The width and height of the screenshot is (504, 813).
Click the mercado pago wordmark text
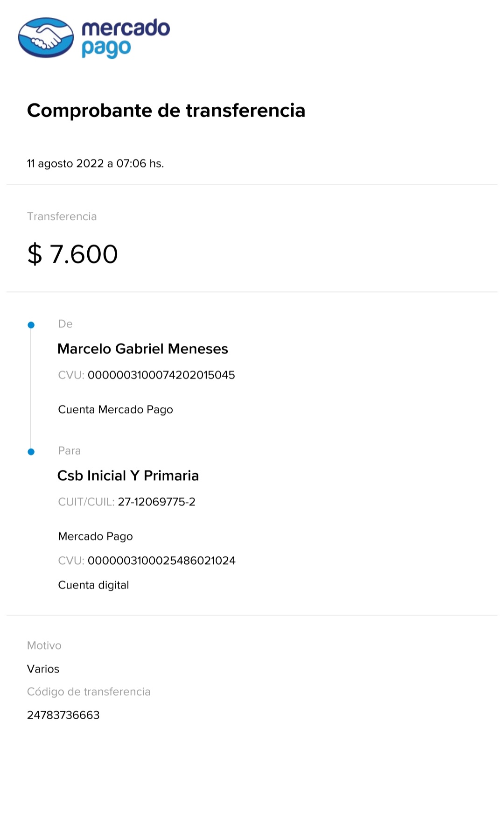pyautogui.click(x=126, y=38)
